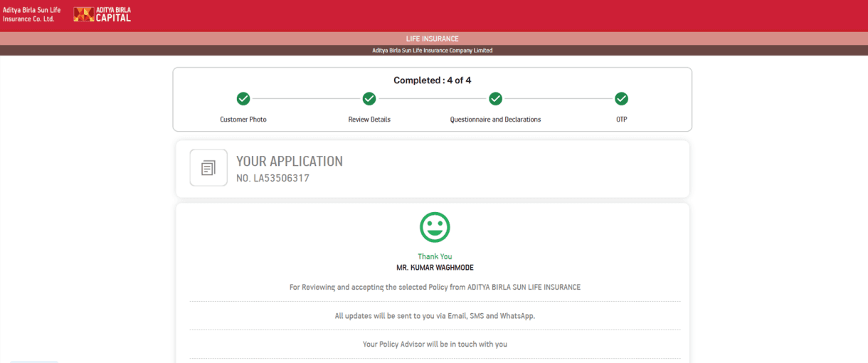
Task: Click the Customer Photo green checkmark
Action: [x=243, y=98]
